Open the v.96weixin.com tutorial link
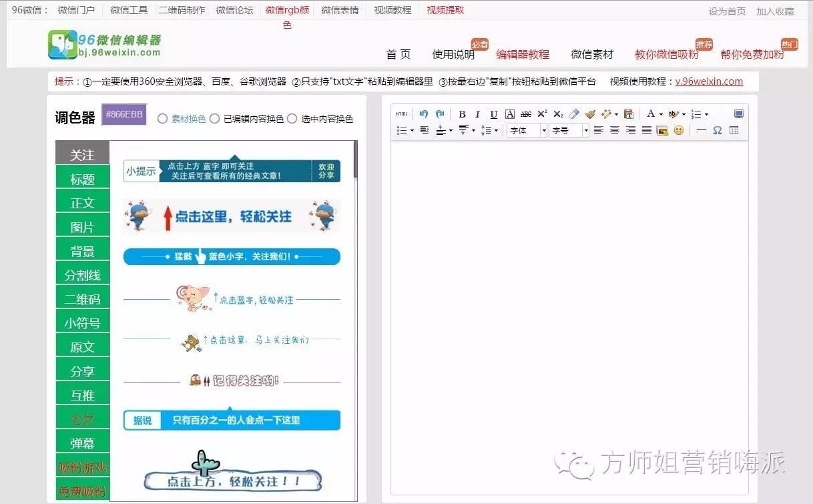This screenshot has height=504, width=813. click(709, 81)
